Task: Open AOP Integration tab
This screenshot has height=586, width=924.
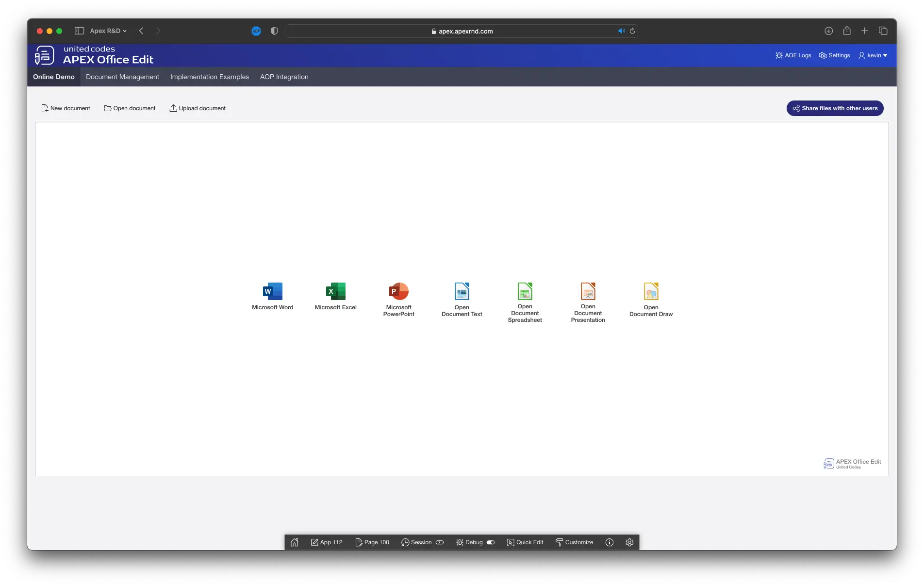Action: coord(284,77)
